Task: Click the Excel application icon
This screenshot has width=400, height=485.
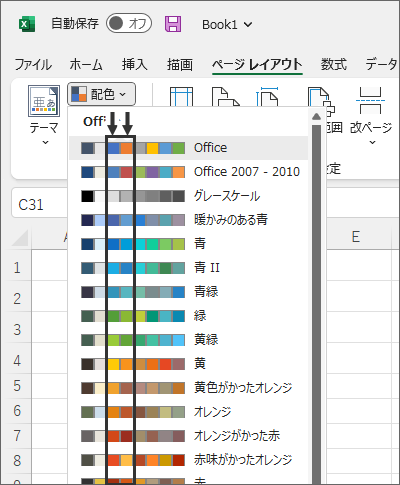Action: (x=27, y=24)
